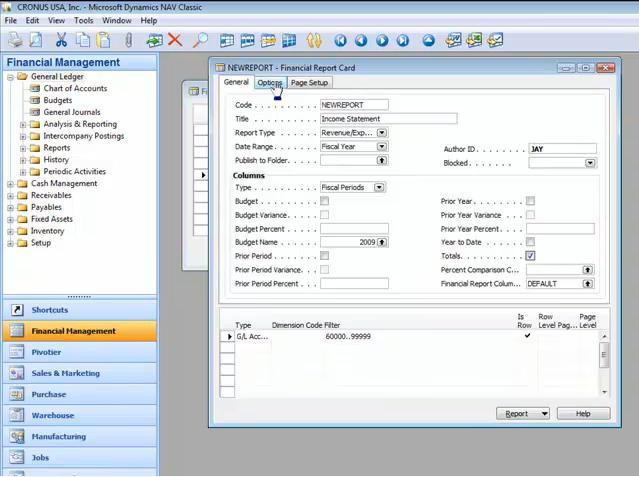Open the Blocked dropdown
The height and width of the screenshot is (477, 639).
(590, 163)
